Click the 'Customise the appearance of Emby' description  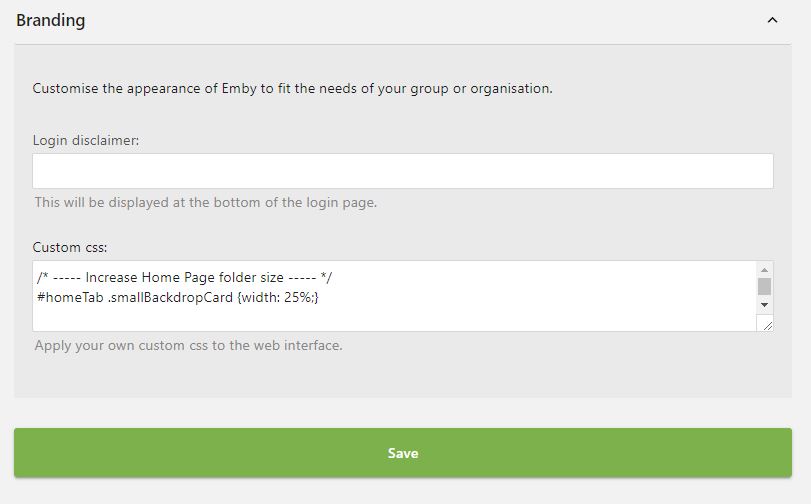[x=292, y=88]
